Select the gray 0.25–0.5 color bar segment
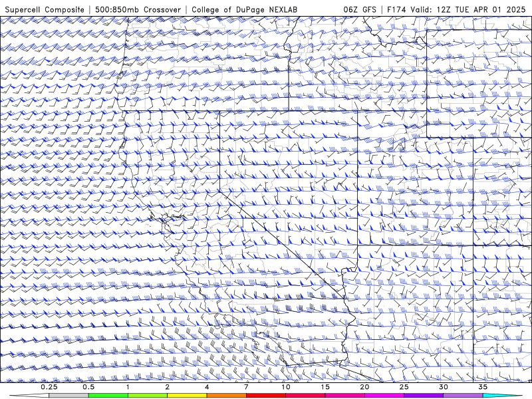The width and height of the screenshot is (532, 399). [68, 396]
